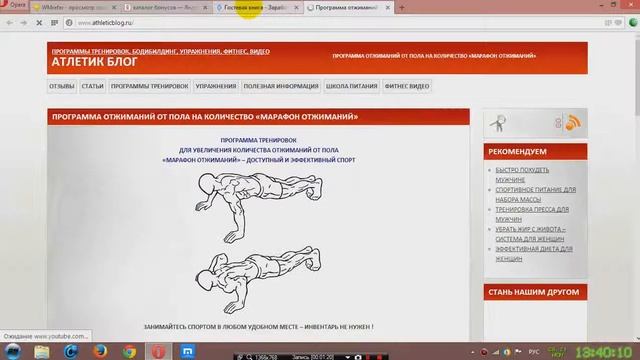Open the blue C browser taskbar icon
640x360 pixels.
[x=71, y=351]
